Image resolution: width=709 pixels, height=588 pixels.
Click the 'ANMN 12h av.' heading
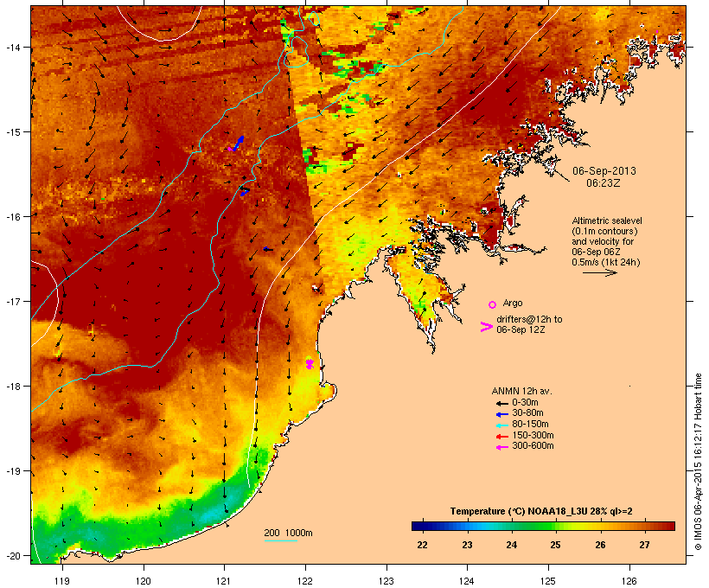pyautogui.click(x=521, y=391)
